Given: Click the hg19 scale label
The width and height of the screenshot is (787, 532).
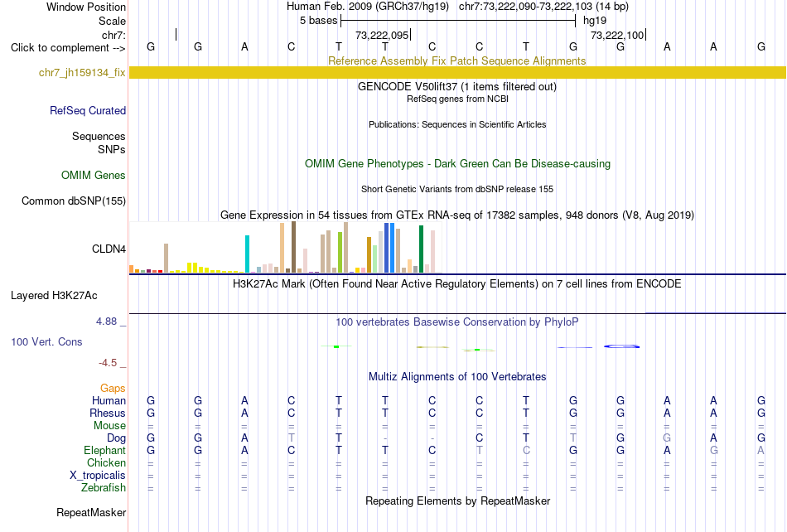Looking at the screenshot, I should [595, 21].
